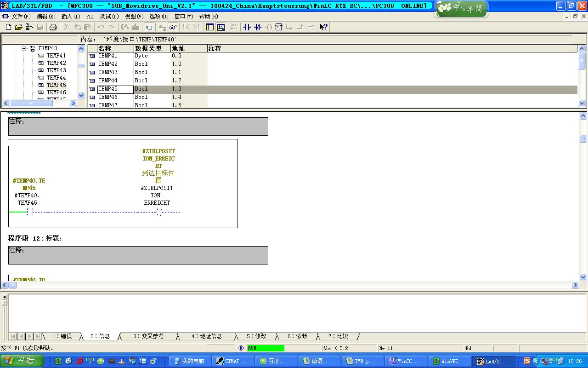588x368 pixels.
Task: Open the 文件(F) menu
Action: (21, 16)
